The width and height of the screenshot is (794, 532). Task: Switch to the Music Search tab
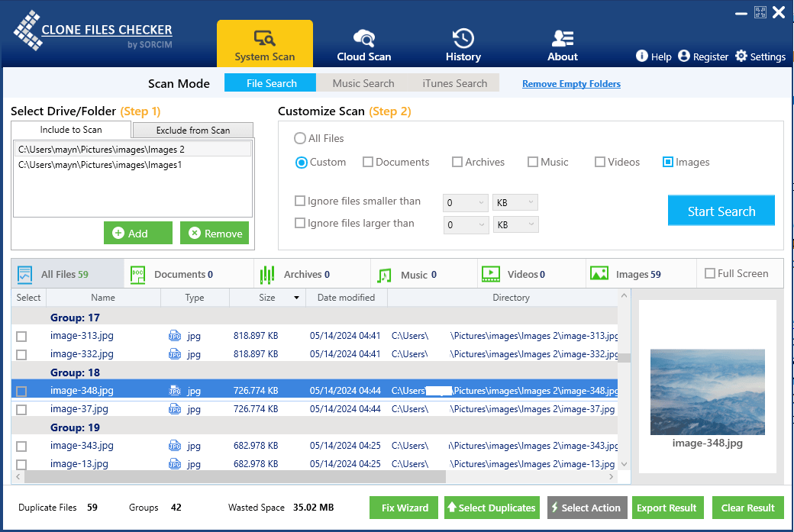[363, 83]
